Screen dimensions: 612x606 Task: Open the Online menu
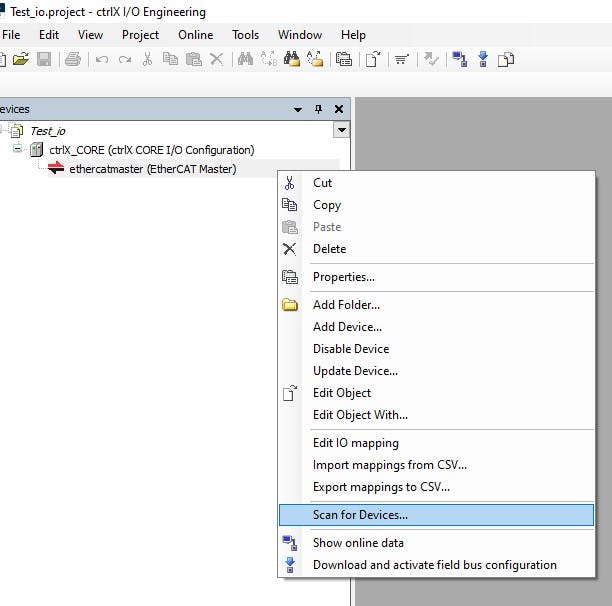click(196, 35)
